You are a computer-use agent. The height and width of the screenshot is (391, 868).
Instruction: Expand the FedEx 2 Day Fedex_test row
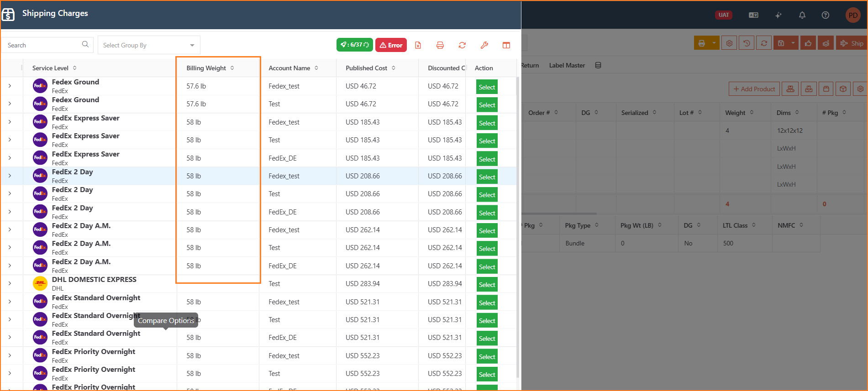pos(10,176)
